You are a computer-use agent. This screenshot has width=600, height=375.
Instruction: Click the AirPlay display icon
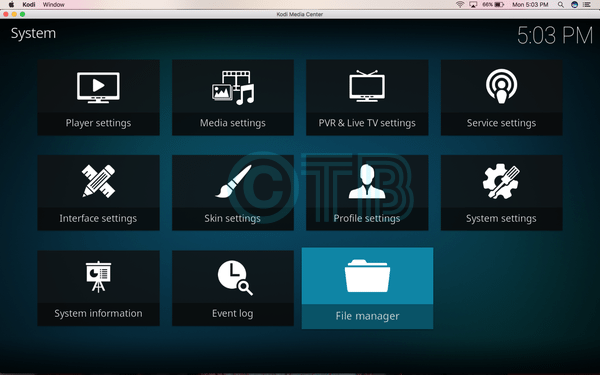pos(473,5)
